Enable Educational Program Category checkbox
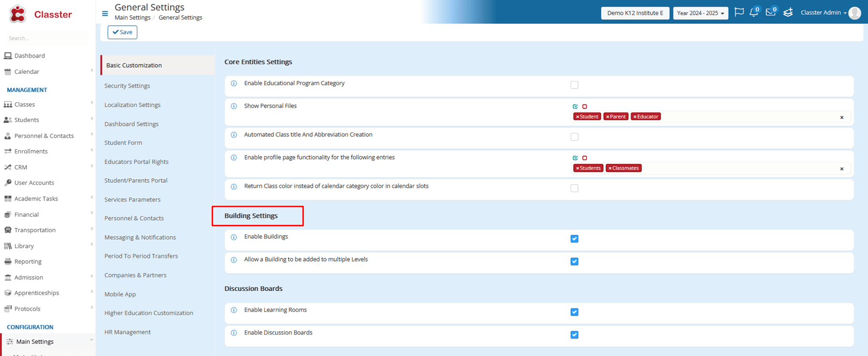The image size is (868, 356). click(574, 85)
